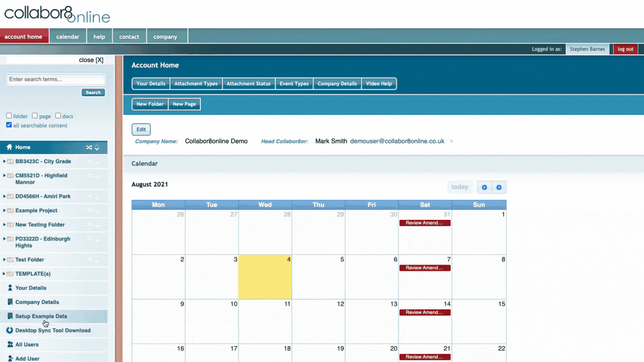Click the log out button
The image size is (644, 362).
click(626, 49)
